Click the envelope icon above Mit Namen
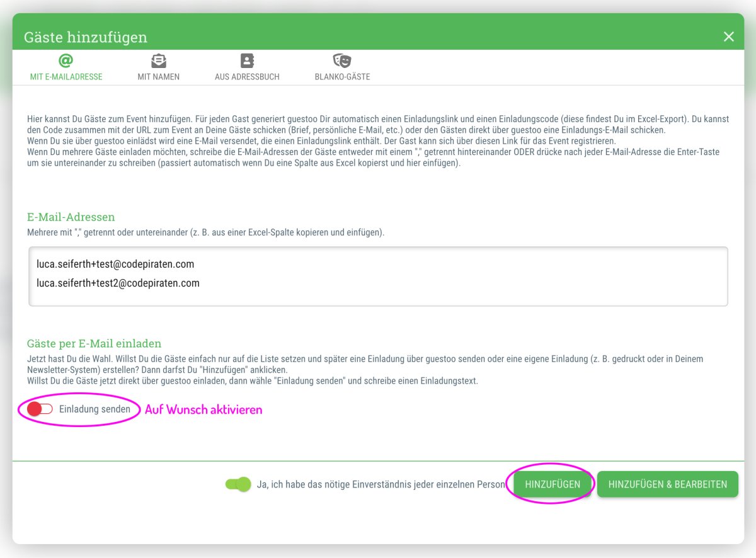This screenshot has height=558, width=756. point(159,60)
